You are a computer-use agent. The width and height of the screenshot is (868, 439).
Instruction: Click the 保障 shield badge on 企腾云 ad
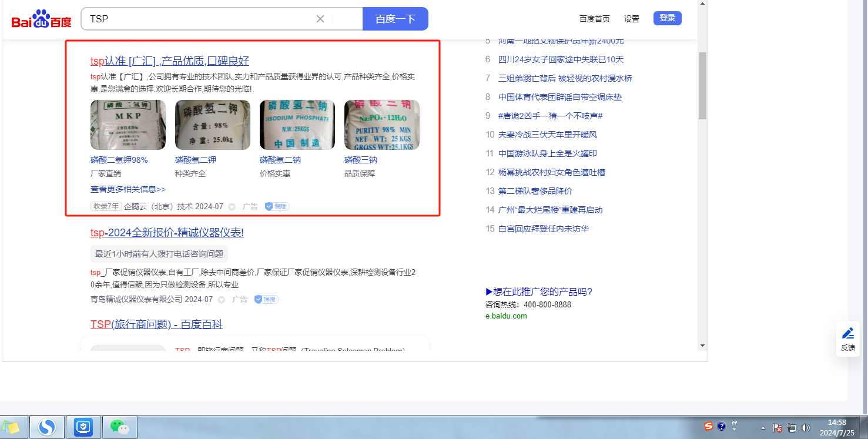(x=277, y=206)
